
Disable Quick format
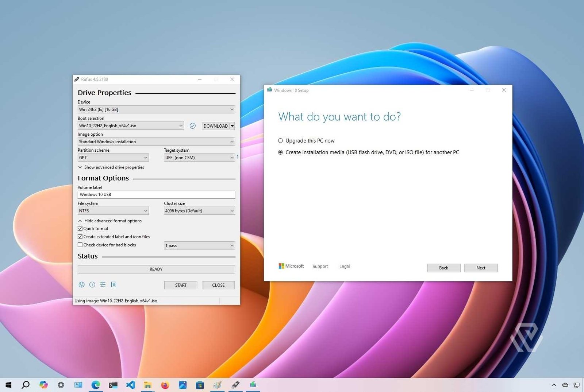80,228
